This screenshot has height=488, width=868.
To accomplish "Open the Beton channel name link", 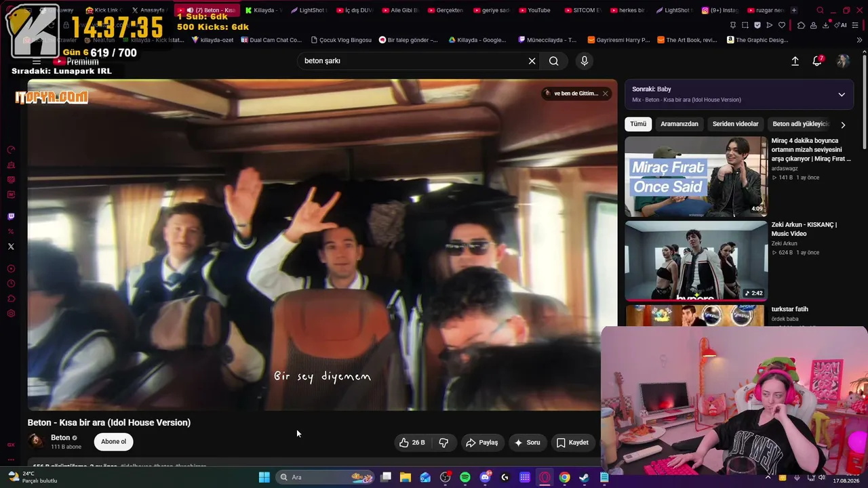I will (x=60, y=438).
